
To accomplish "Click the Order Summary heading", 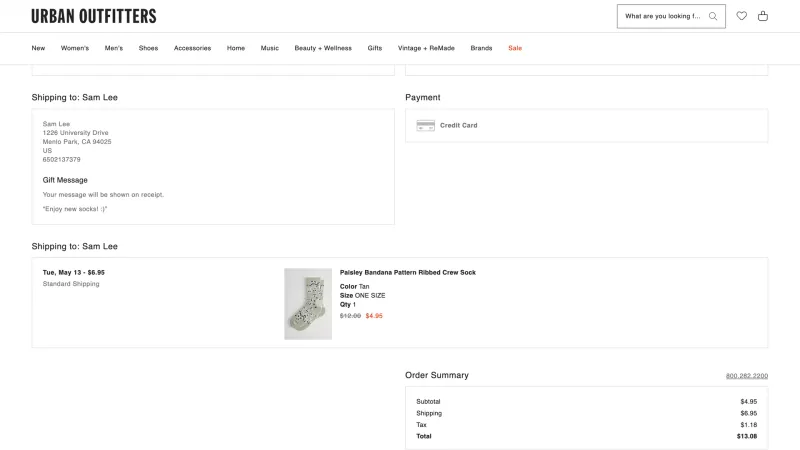I will tap(437, 375).
